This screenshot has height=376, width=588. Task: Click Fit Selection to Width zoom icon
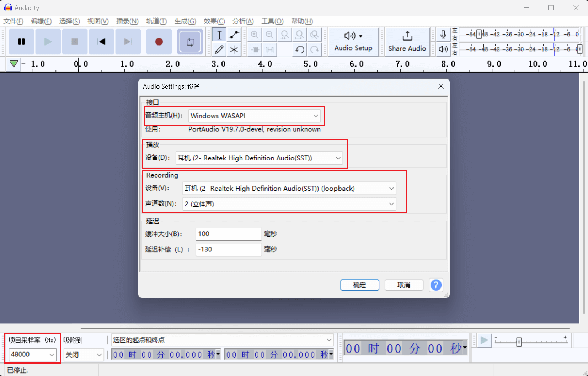coord(284,35)
